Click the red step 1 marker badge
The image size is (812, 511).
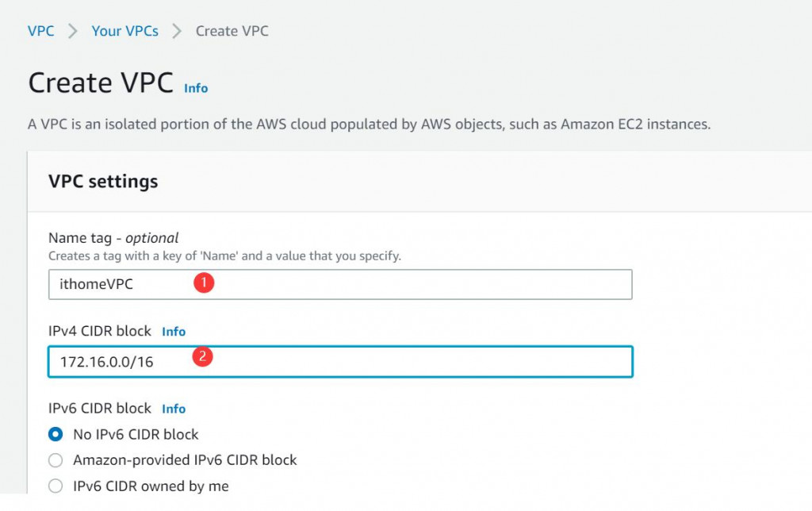tap(205, 282)
